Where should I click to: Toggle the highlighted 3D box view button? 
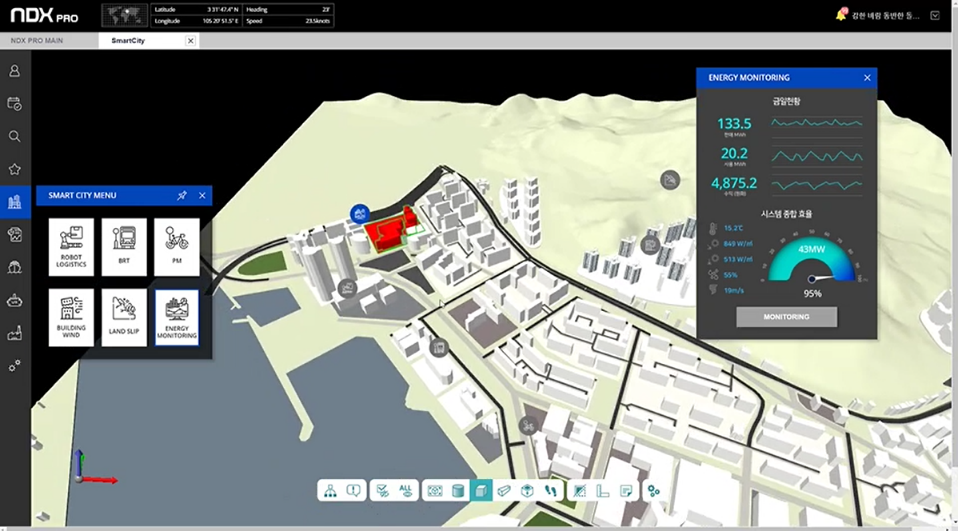tap(481, 490)
